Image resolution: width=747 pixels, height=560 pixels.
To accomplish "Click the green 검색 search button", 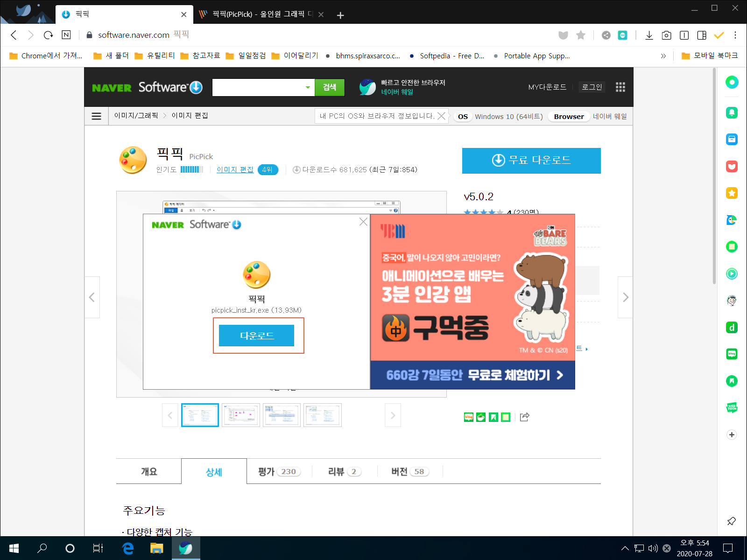I will click(330, 87).
